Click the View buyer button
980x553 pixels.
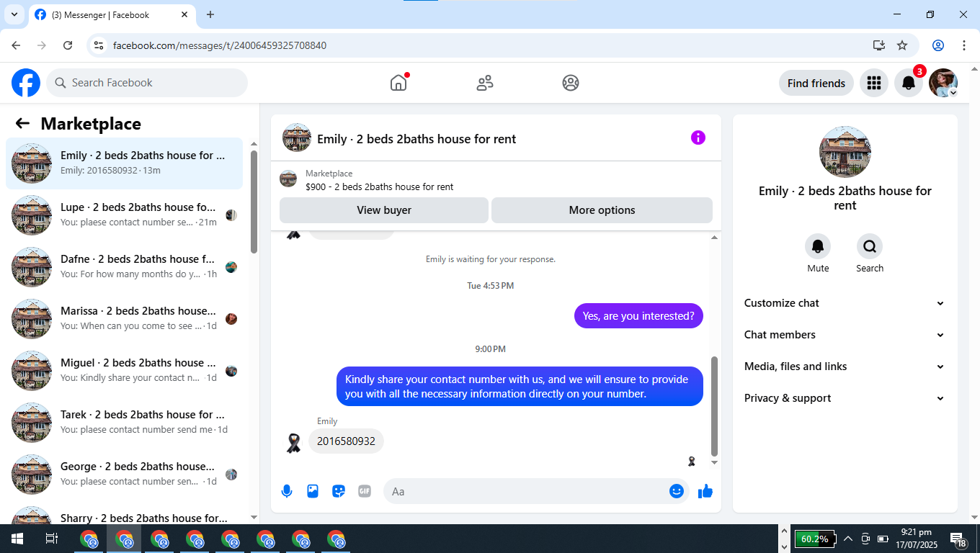tap(384, 210)
